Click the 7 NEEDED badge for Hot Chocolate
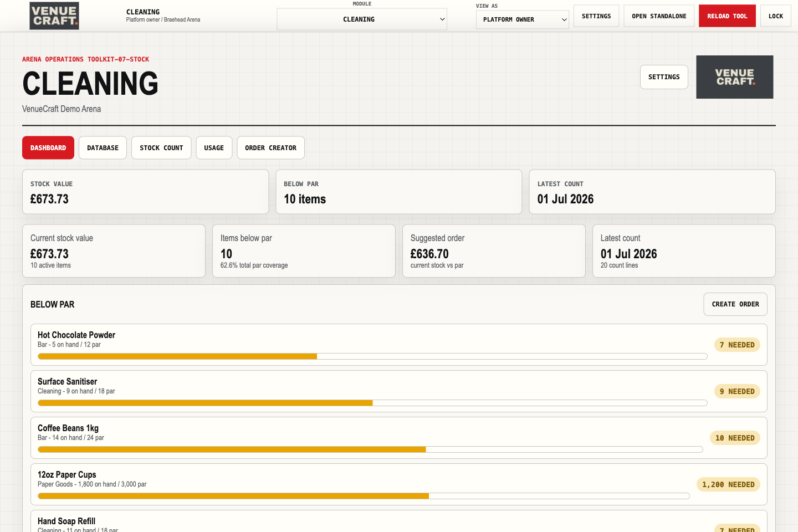Screen dimensions: 798x532 click(x=737, y=345)
